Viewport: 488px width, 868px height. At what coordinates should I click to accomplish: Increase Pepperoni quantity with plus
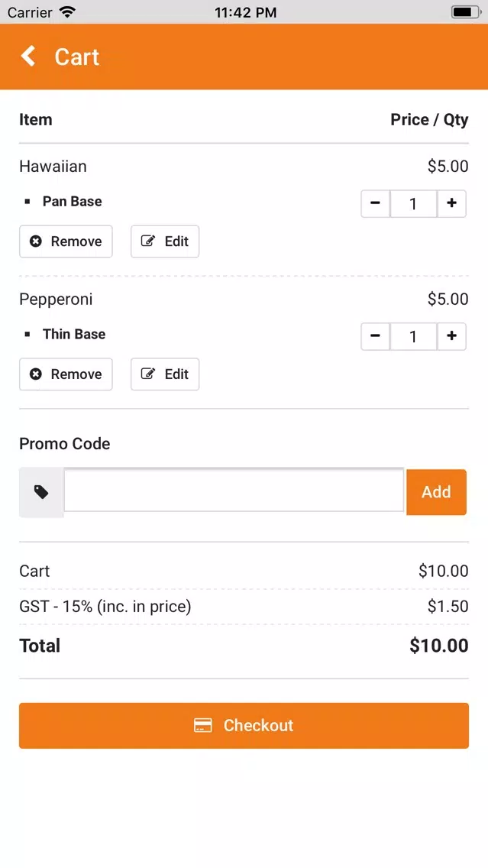451,336
